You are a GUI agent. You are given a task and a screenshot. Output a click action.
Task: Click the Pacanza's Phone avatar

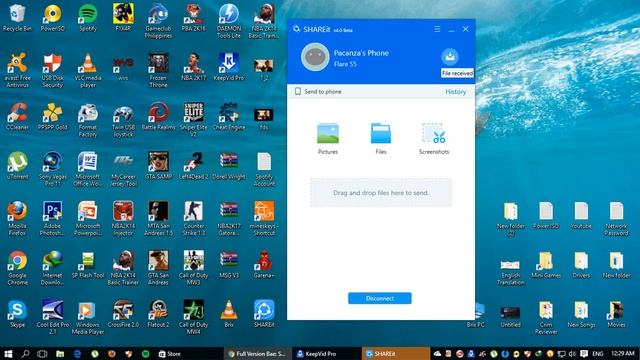(x=315, y=57)
